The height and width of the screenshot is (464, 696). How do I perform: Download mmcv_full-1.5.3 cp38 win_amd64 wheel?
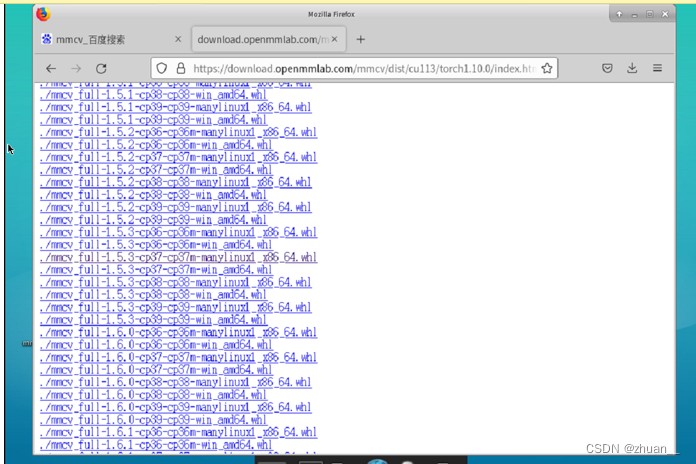(153, 295)
